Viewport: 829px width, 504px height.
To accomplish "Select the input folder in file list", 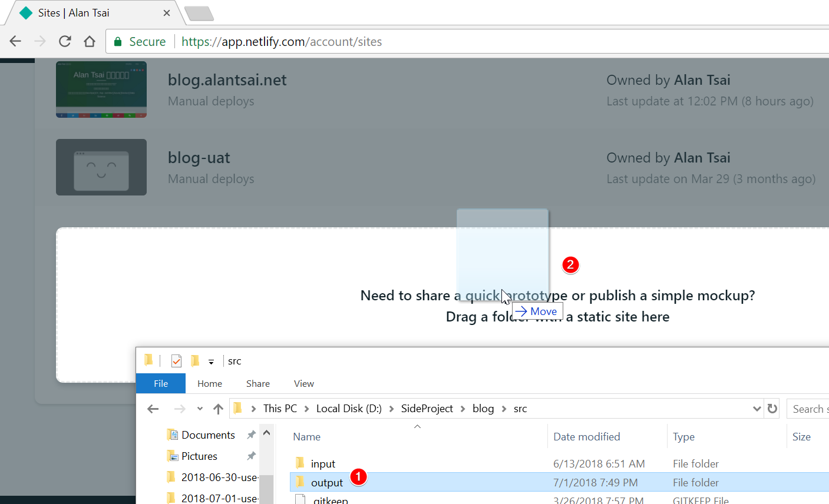I will click(323, 464).
